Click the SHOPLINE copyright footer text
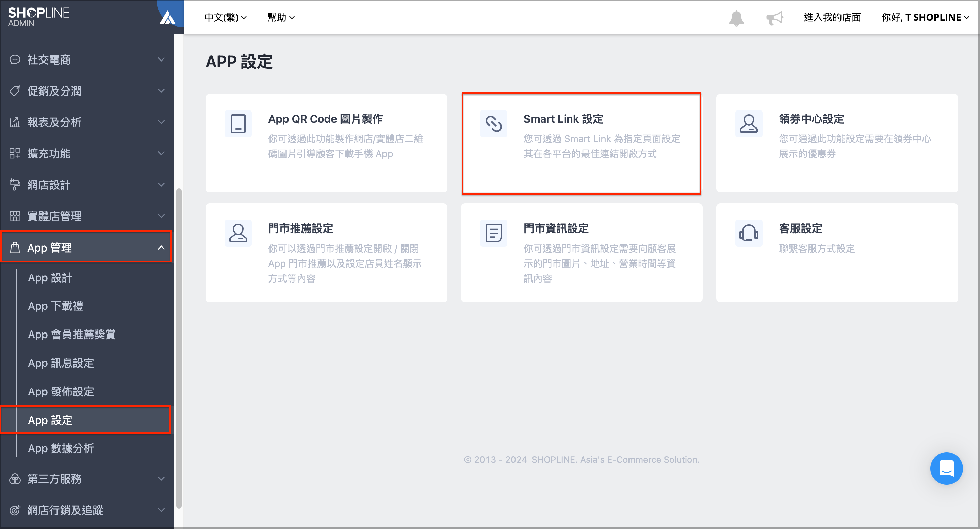Viewport: 980px width, 529px height. pos(581,459)
